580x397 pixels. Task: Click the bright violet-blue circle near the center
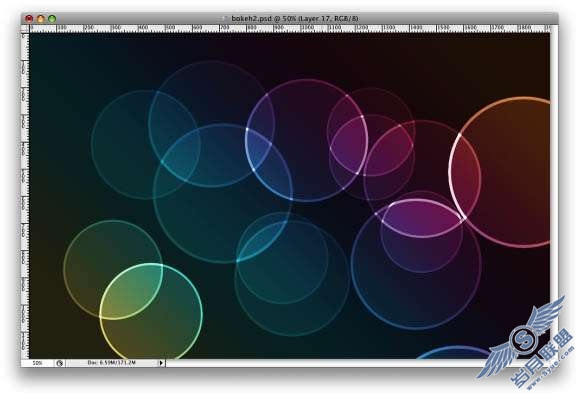coord(306,141)
